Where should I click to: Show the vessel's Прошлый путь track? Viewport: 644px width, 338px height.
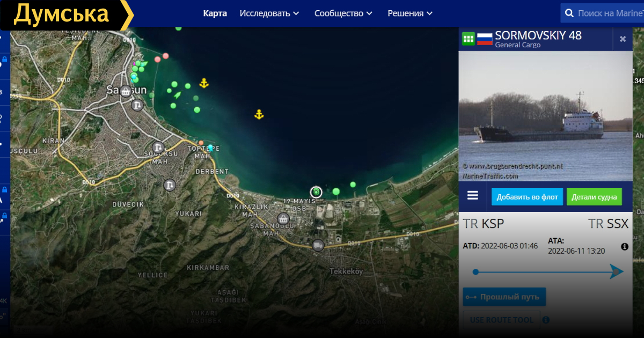tap(504, 297)
